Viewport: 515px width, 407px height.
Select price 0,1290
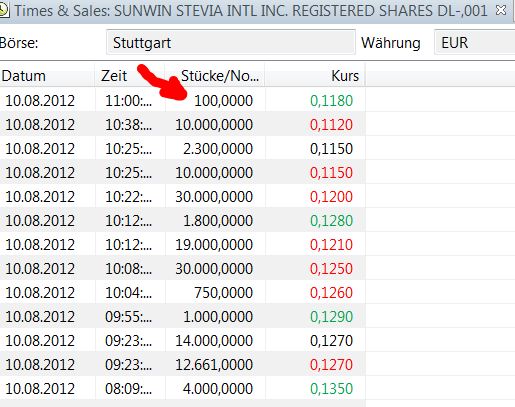pos(331,317)
